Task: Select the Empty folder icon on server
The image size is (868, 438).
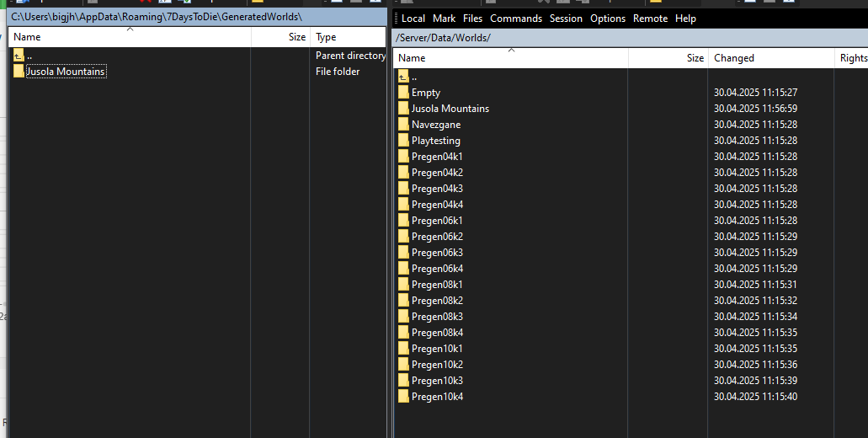Action: tap(403, 93)
